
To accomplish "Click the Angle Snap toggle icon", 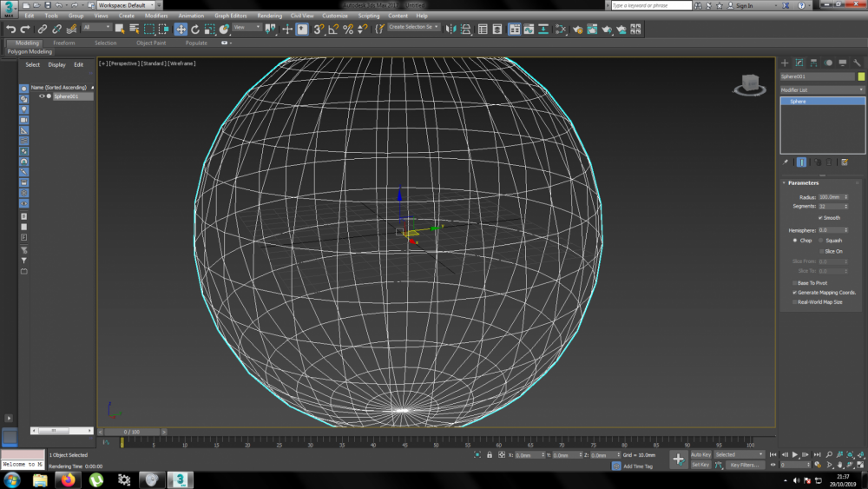I will [x=333, y=29].
